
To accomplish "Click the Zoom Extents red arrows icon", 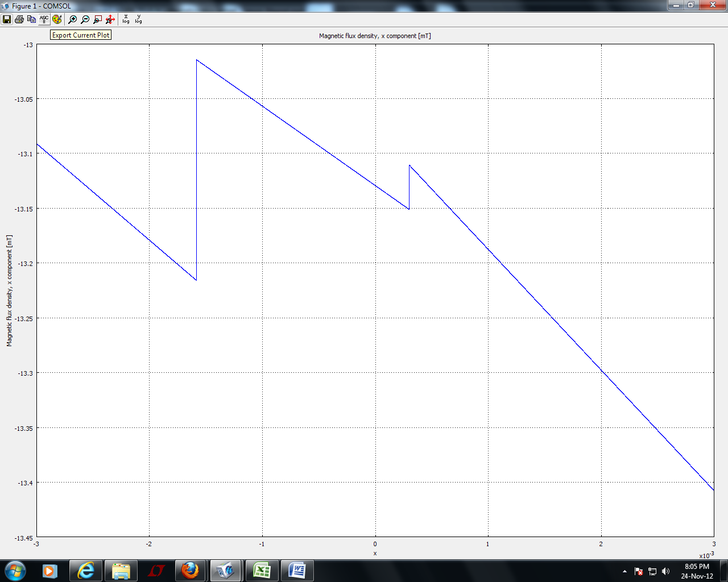I will [x=110, y=19].
